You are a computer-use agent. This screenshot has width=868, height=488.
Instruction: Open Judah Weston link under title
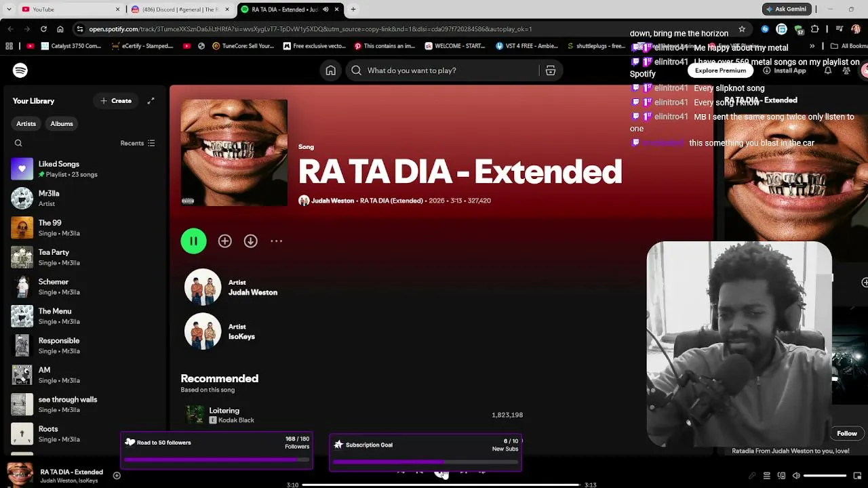pyautogui.click(x=332, y=201)
